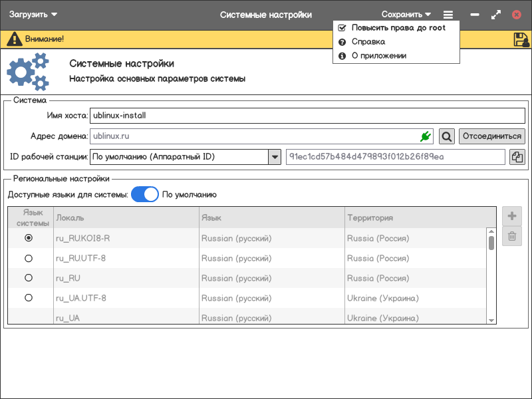The height and width of the screenshot is (399, 532).
Task: Click the copy workstation ID icon
Action: click(517, 157)
